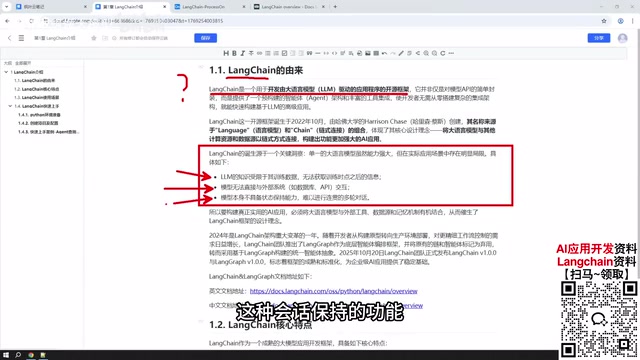640x360 pixels.
Task: Insert hyperlink from editor toolbar
Action: click(x=259, y=53)
